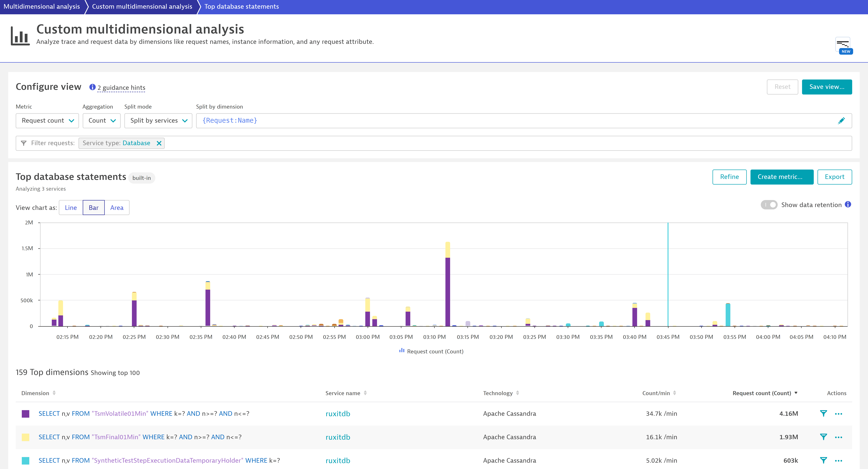Click the guidance hints info icon
The width and height of the screenshot is (868, 469).
click(x=92, y=87)
